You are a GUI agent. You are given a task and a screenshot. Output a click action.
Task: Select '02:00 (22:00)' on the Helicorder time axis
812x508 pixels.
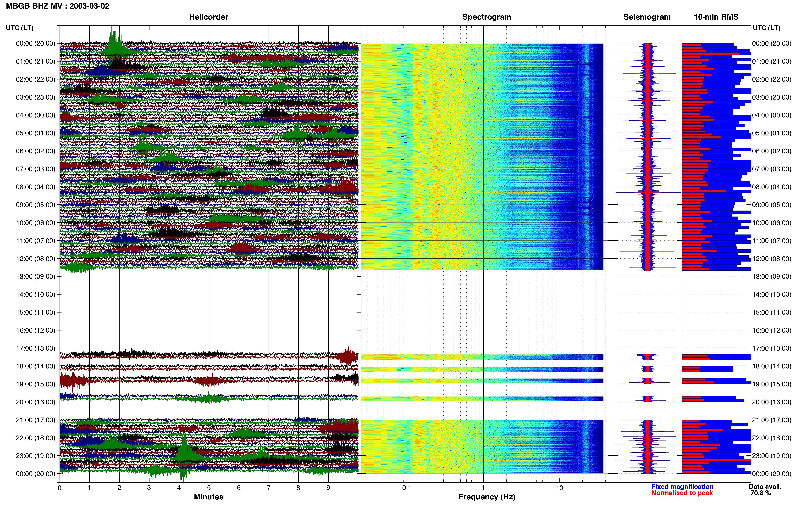point(36,79)
